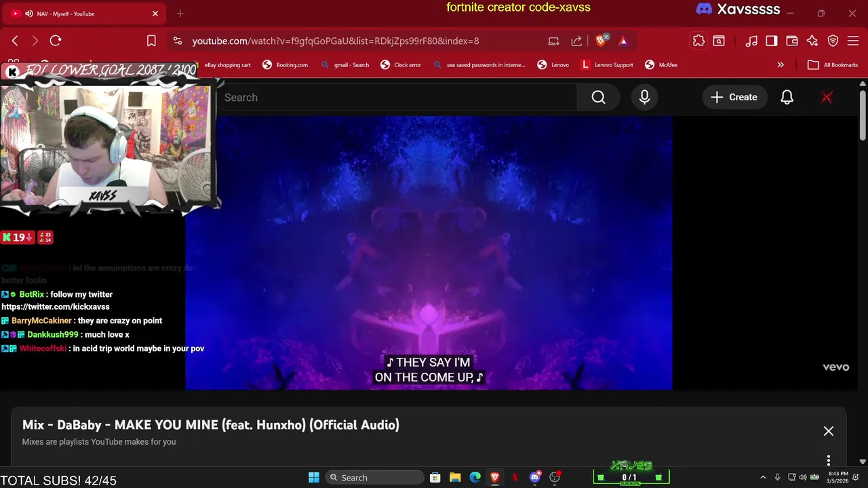
Task: Open Microsoft Edge from taskbar
Action: (x=475, y=477)
